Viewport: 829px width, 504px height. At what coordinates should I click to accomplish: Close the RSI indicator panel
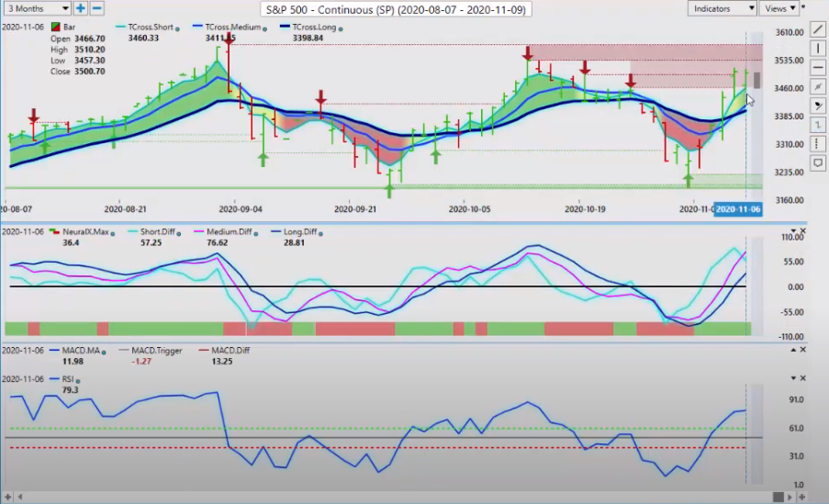(803, 378)
